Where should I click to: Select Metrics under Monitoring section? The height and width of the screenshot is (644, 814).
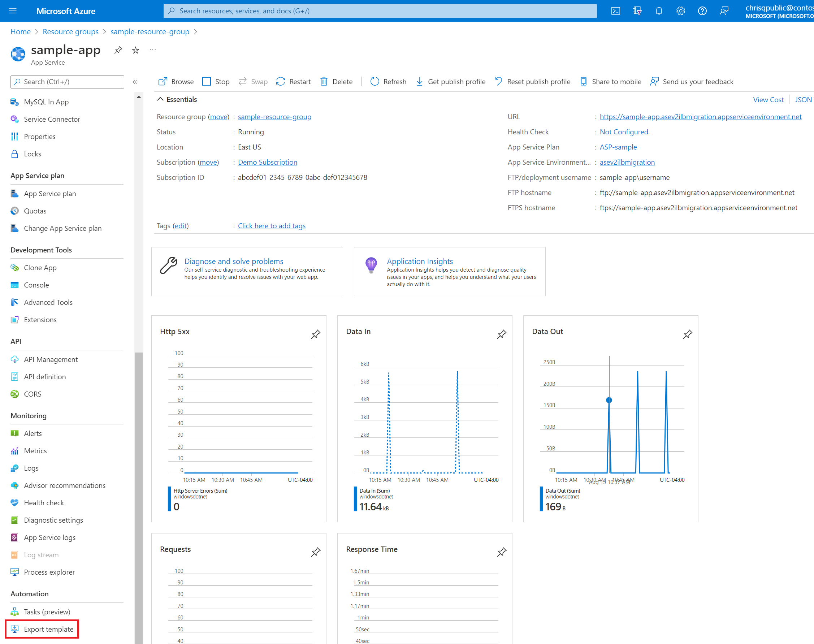[36, 450]
